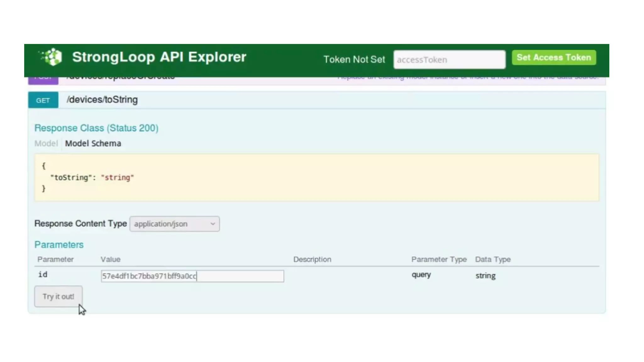Focus the accessToken input field
Screen dimensions: 644x362
coord(449,60)
